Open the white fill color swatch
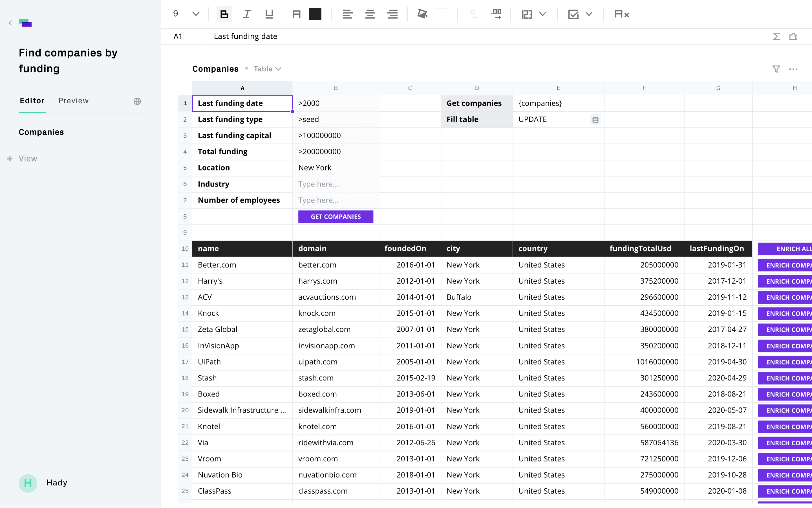This screenshot has height=508, width=812. [x=441, y=14]
